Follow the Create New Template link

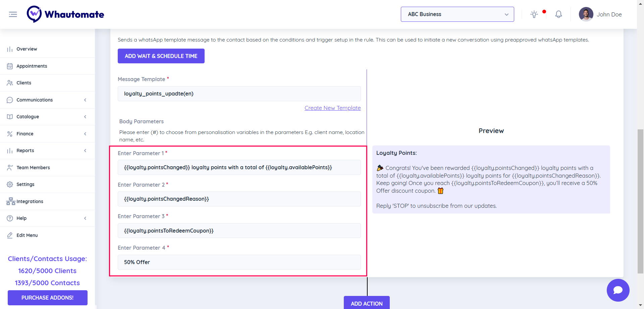pyautogui.click(x=332, y=108)
